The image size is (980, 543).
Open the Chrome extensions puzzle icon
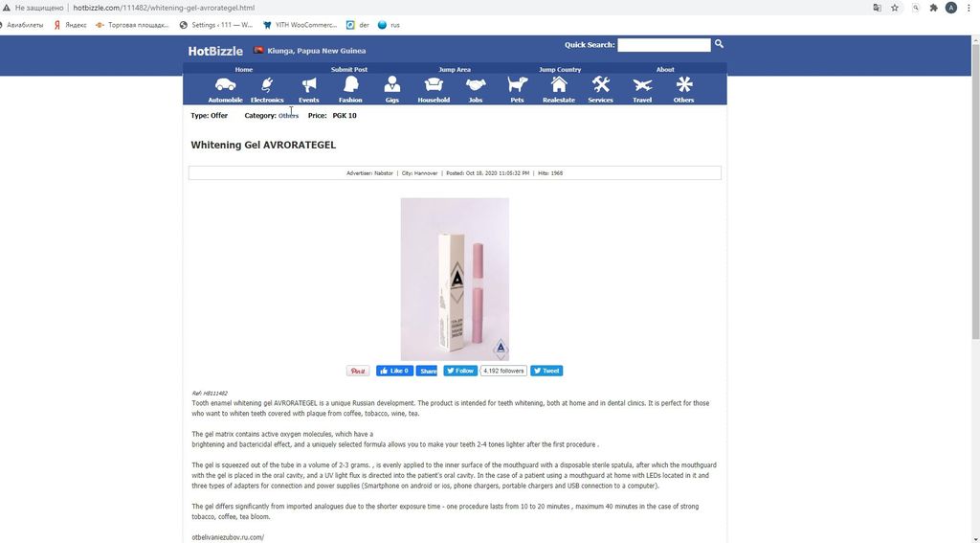pyautogui.click(x=933, y=8)
